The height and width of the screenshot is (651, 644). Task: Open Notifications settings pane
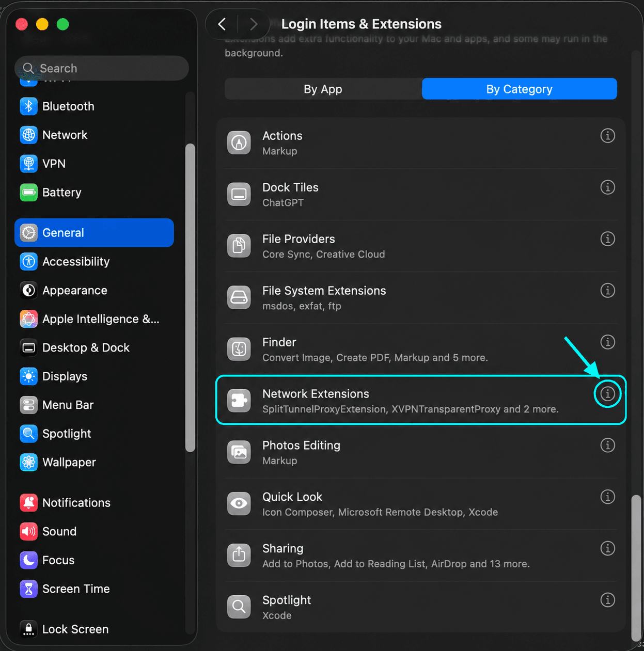point(95,503)
